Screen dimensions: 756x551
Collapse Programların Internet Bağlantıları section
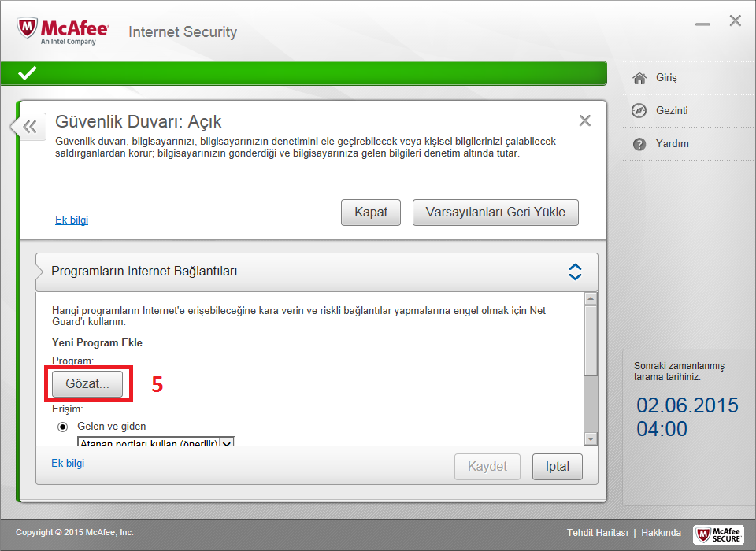pos(575,272)
